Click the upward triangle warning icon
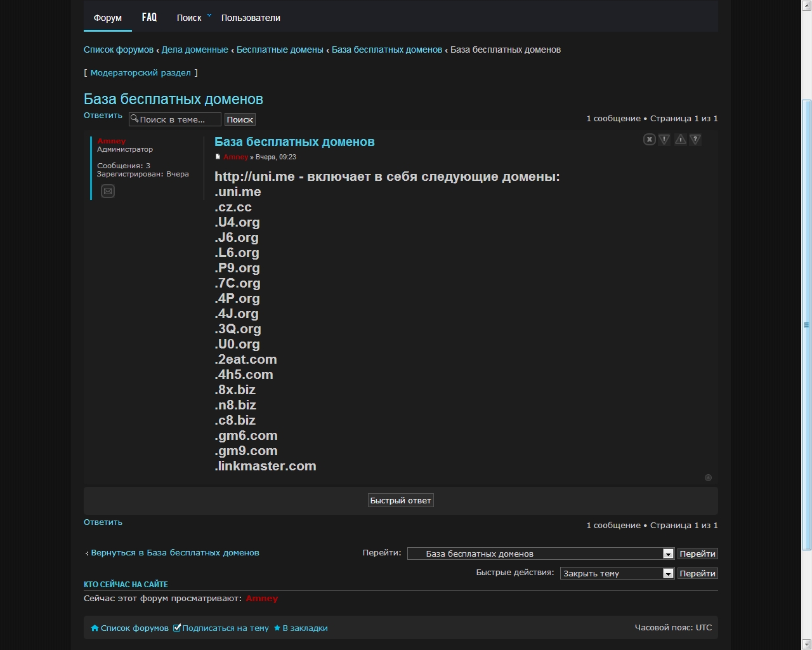This screenshot has width=812, height=650. tap(680, 140)
